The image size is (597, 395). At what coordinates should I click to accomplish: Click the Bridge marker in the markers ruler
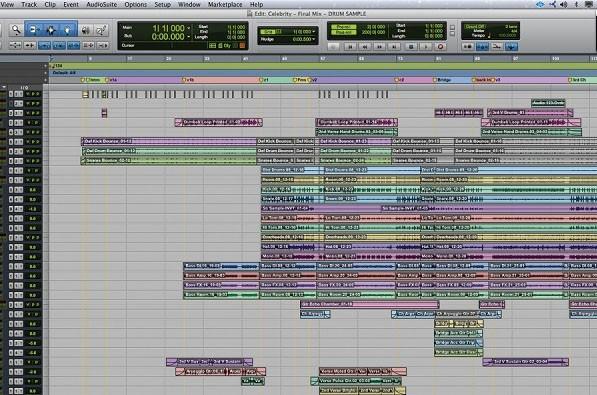click(442, 80)
